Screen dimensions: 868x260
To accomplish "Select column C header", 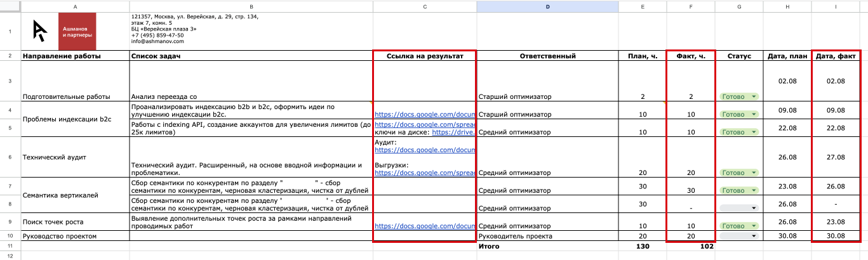I will 424,6.
